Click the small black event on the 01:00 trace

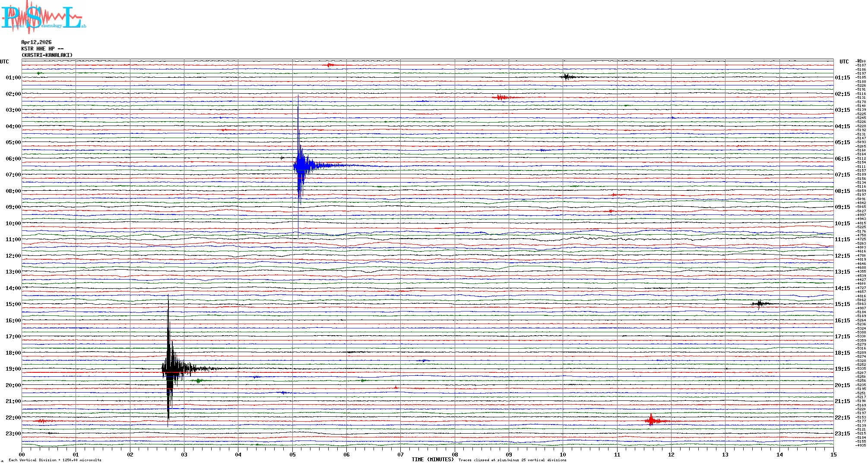567,77
